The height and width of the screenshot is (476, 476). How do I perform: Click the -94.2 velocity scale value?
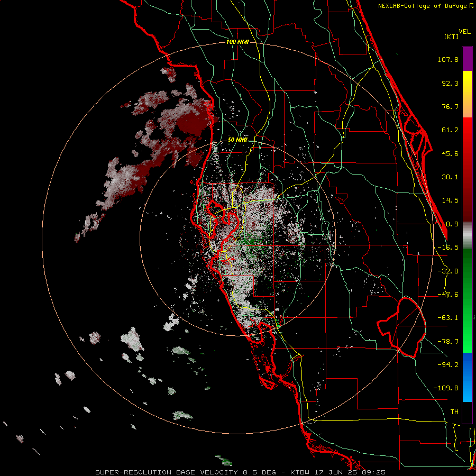(448, 365)
